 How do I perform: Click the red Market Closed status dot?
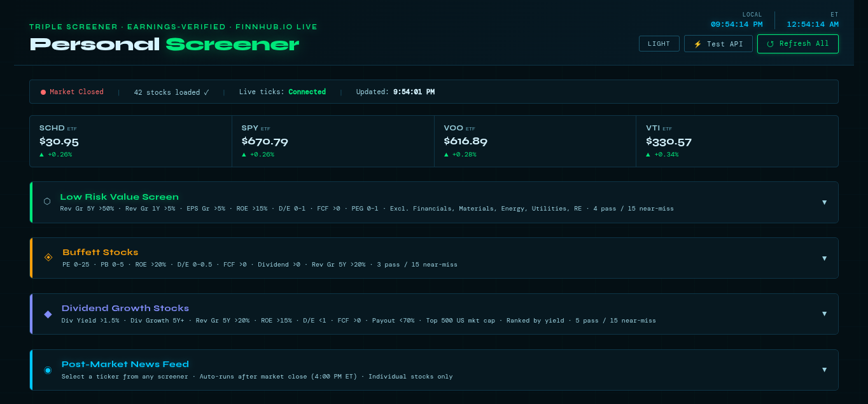point(43,92)
